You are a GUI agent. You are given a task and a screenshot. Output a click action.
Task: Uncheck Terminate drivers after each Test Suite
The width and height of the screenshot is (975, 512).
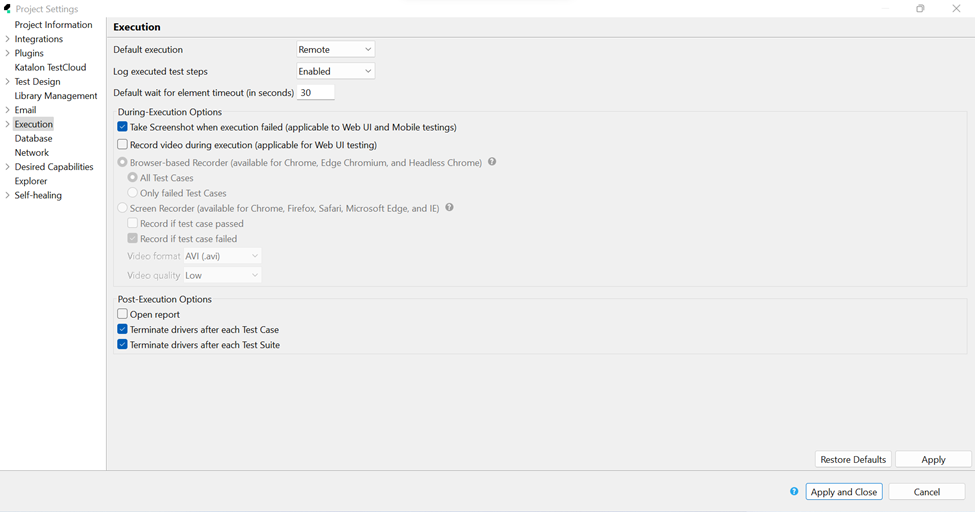tap(122, 345)
